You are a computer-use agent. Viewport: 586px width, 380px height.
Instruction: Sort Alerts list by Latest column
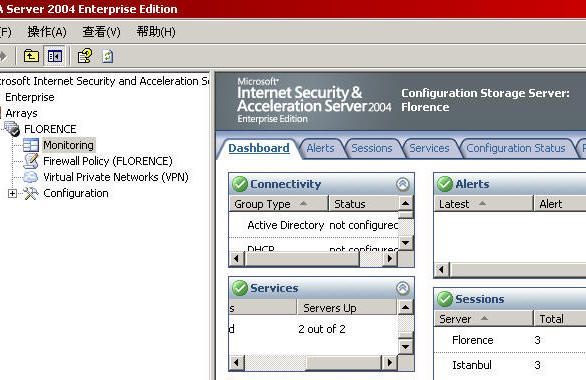coord(483,204)
